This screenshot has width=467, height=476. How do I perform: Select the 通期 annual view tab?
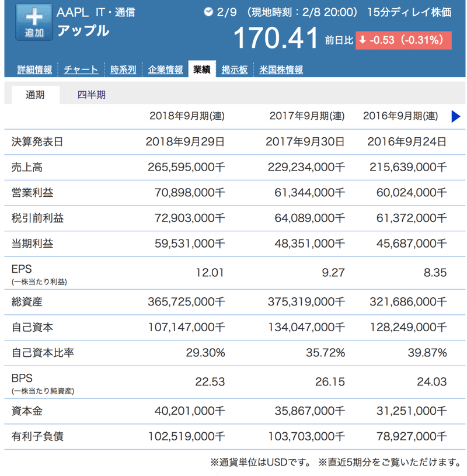tap(35, 95)
